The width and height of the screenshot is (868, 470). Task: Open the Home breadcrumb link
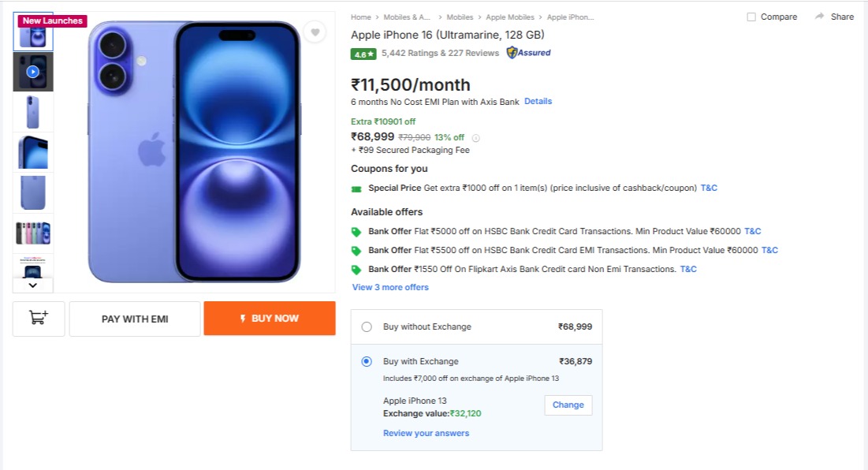pyautogui.click(x=361, y=17)
